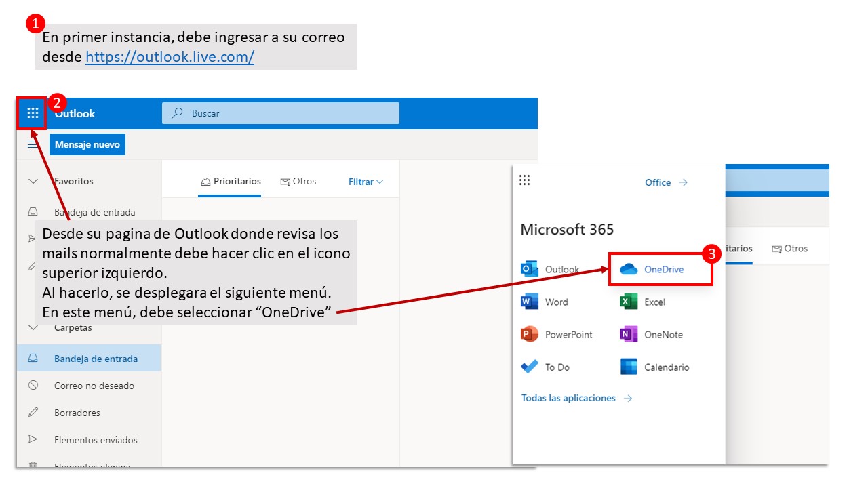
Task: Open PowerPoint from the app list
Action: click(557, 334)
